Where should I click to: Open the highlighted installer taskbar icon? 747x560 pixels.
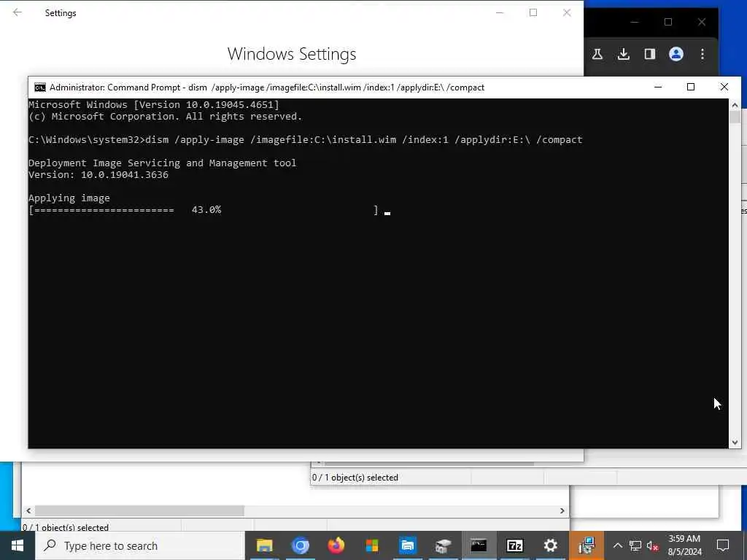587,545
